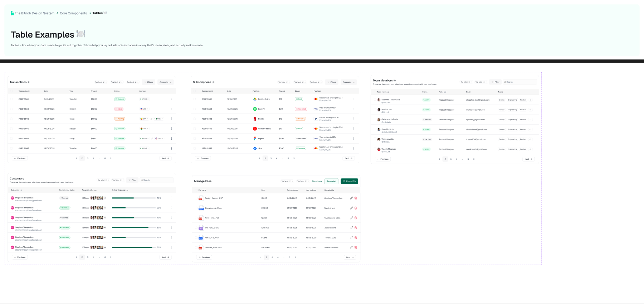Open NGN currency chip in first transaction row
The width and height of the screenshot is (644, 304).
145,99
